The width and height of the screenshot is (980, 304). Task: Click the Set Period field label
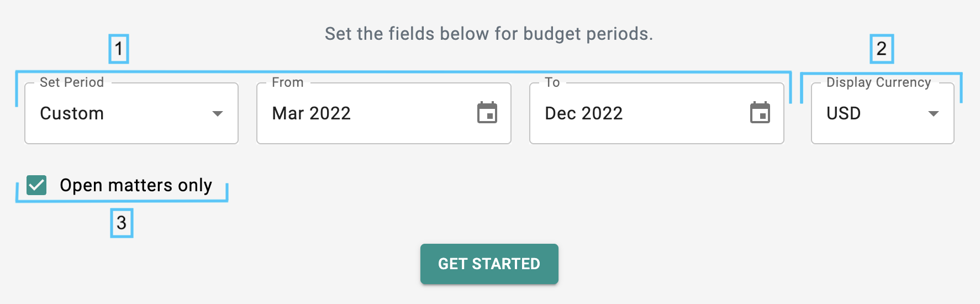tap(72, 82)
